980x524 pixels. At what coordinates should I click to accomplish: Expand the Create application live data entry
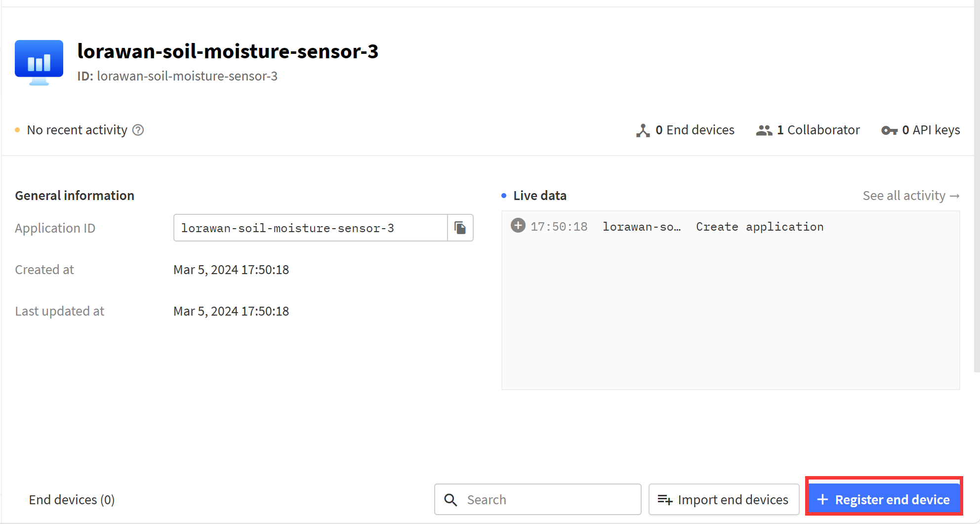pyautogui.click(x=731, y=227)
